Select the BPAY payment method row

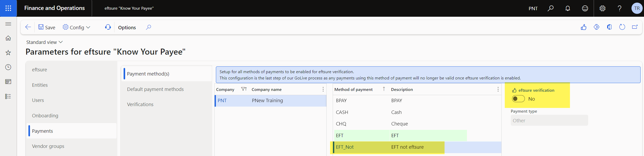[417, 101]
